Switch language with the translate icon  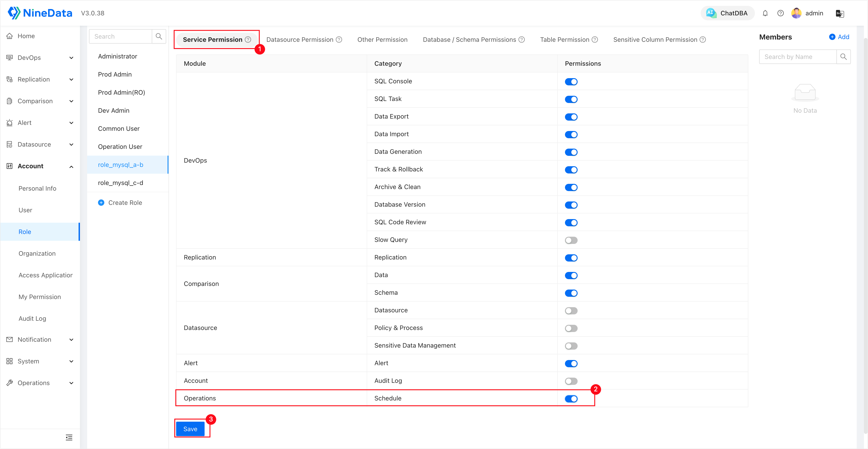(840, 14)
